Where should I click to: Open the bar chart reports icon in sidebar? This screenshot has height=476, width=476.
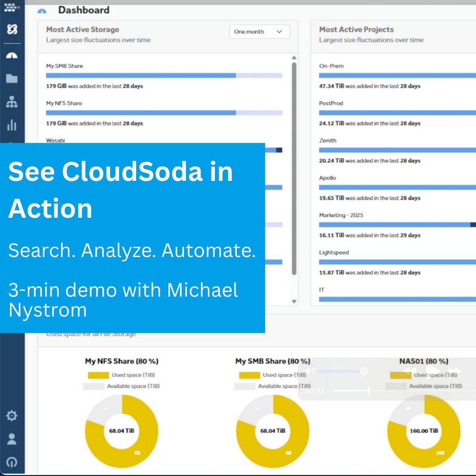(x=12, y=125)
